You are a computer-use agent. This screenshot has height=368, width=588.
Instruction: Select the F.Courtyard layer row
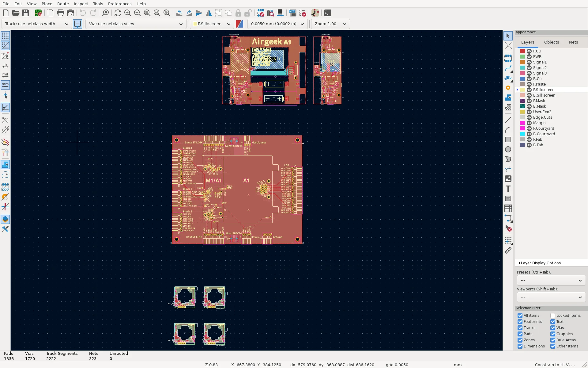click(551, 128)
